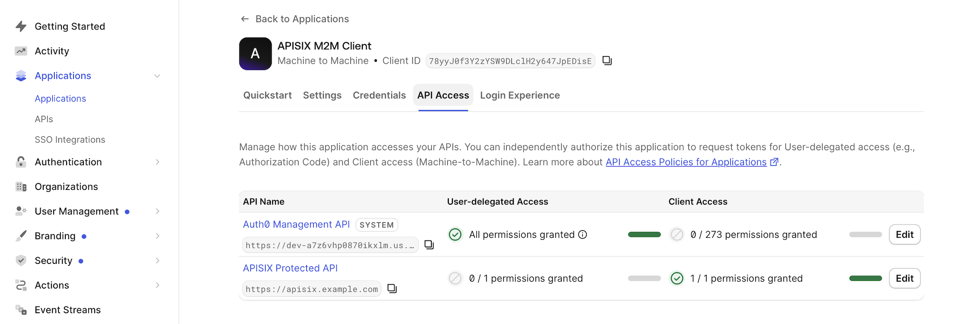Click the gray client access bar for Auth0 Management API

point(865,234)
